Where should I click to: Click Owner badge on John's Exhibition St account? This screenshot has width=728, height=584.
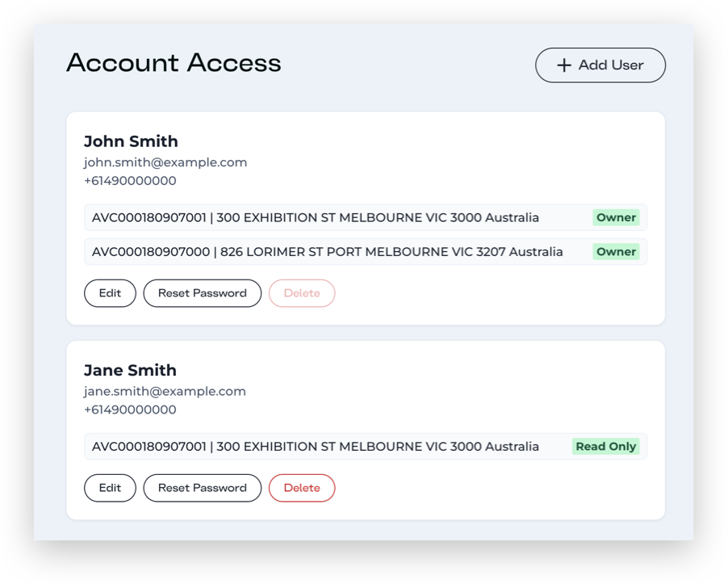(x=616, y=217)
